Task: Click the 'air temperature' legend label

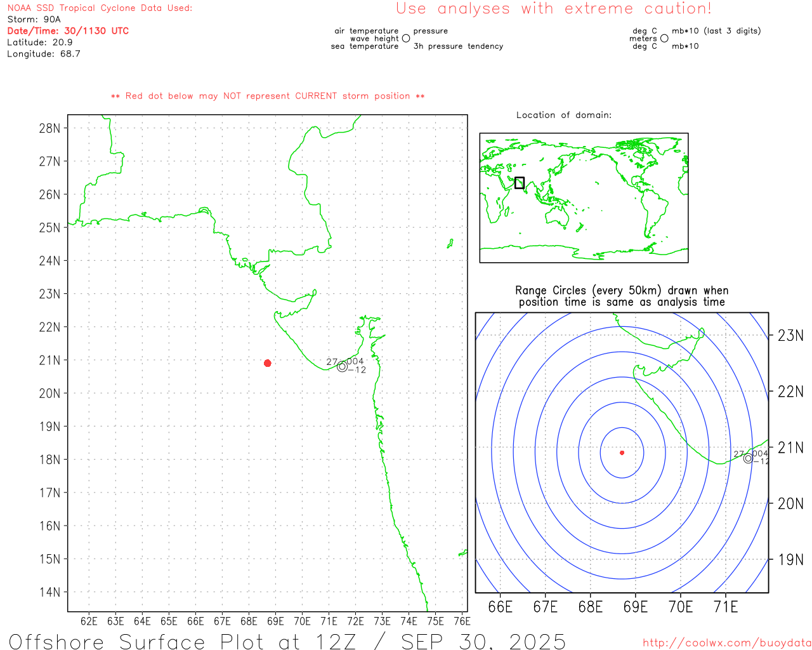Action: click(367, 30)
